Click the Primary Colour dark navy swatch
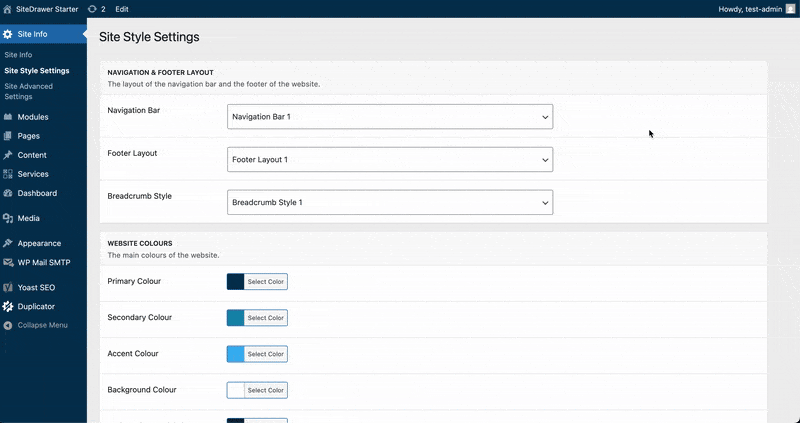The height and width of the screenshot is (423, 800). [x=236, y=282]
